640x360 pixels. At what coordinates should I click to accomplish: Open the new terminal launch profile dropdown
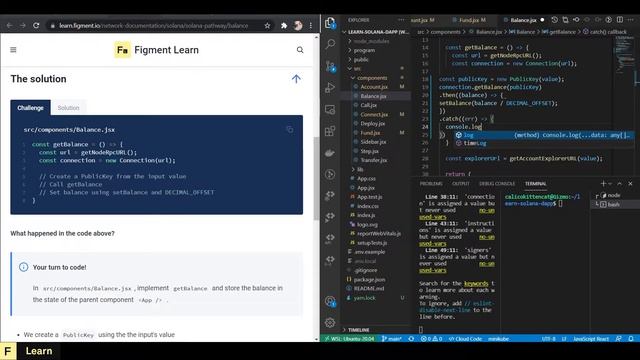610,184
